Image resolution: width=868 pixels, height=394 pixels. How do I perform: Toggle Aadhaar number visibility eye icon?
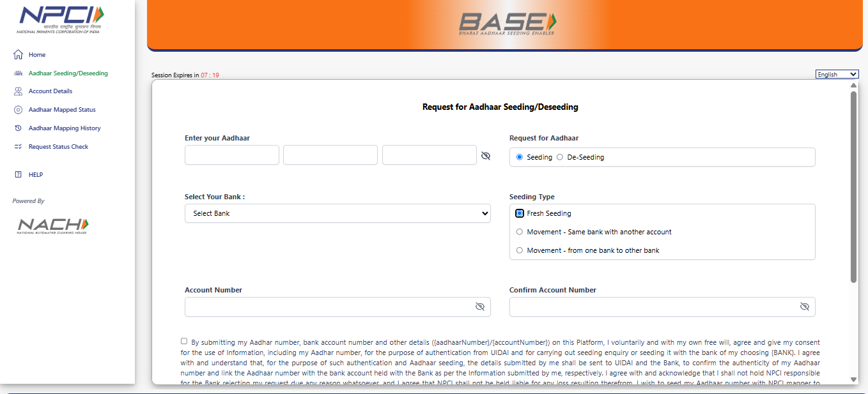click(x=485, y=156)
